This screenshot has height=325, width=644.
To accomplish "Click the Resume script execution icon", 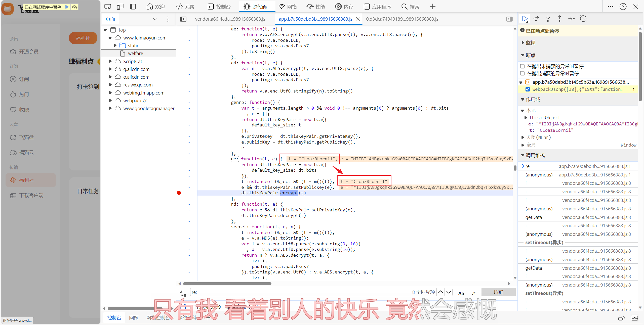I will pyautogui.click(x=525, y=19).
